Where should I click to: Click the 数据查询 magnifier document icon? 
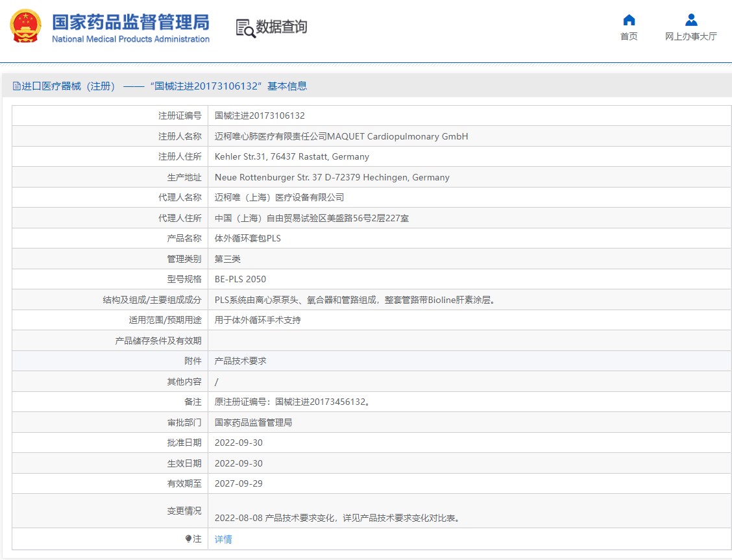tap(245, 28)
